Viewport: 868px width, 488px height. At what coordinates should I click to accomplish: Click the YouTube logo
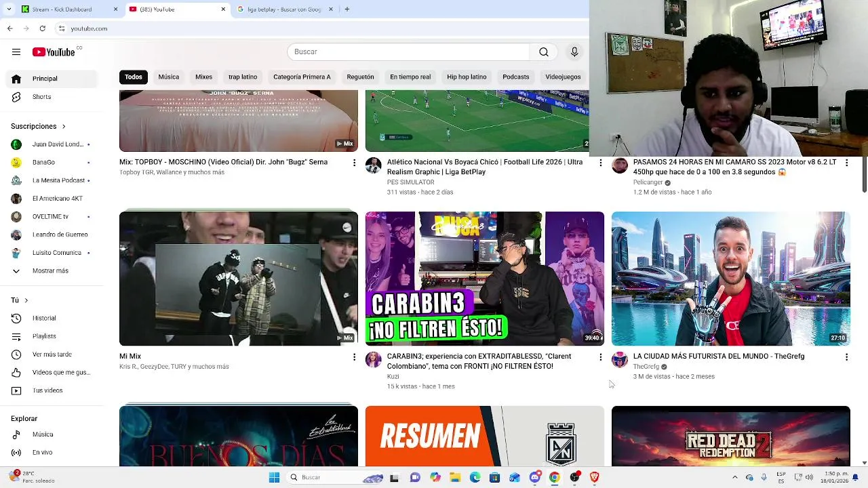click(x=54, y=52)
